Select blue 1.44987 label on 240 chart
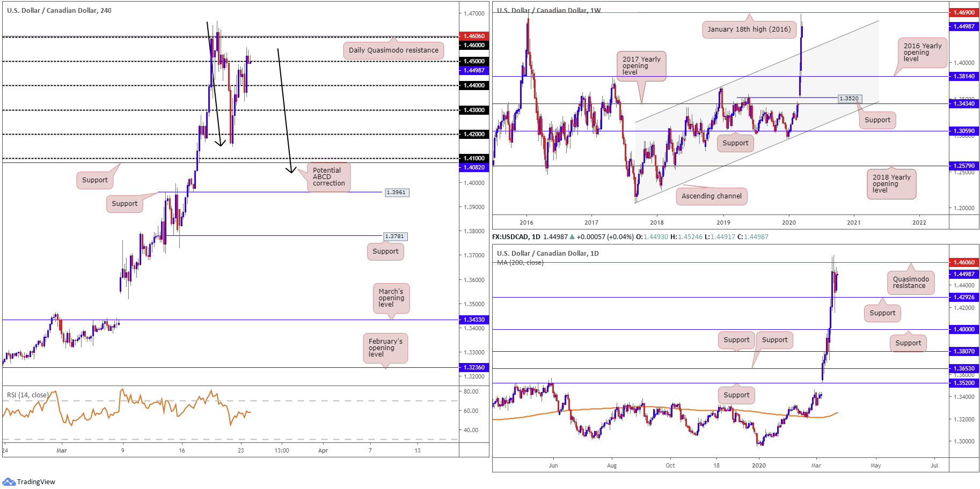Screen dimensions: 980x489 pyautogui.click(x=474, y=70)
